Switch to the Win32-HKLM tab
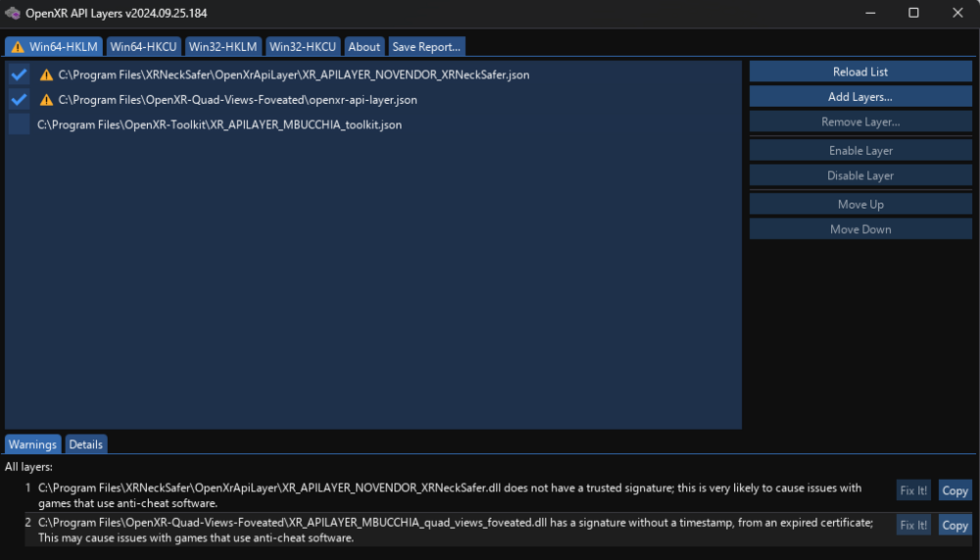The height and width of the screenshot is (560, 980). pos(222,47)
